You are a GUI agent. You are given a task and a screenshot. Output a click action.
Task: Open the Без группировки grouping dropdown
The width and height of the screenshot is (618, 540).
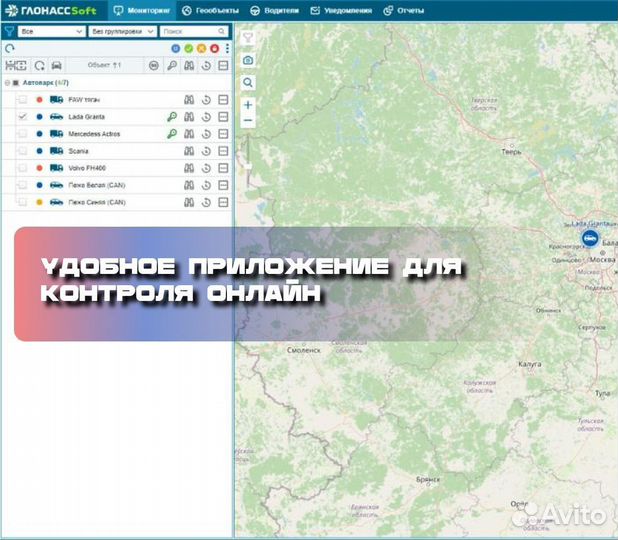click(x=123, y=31)
